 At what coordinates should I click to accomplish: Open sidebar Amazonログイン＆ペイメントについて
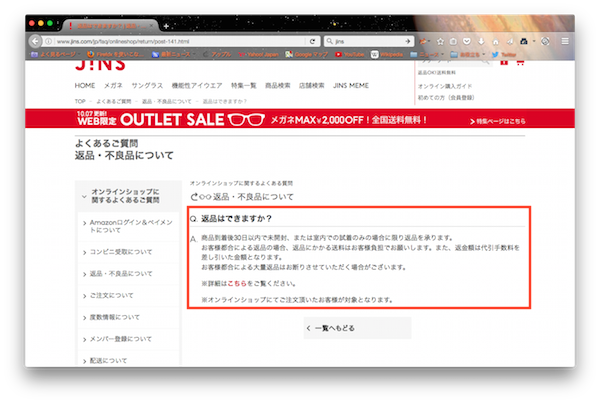(x=128, y=226)
